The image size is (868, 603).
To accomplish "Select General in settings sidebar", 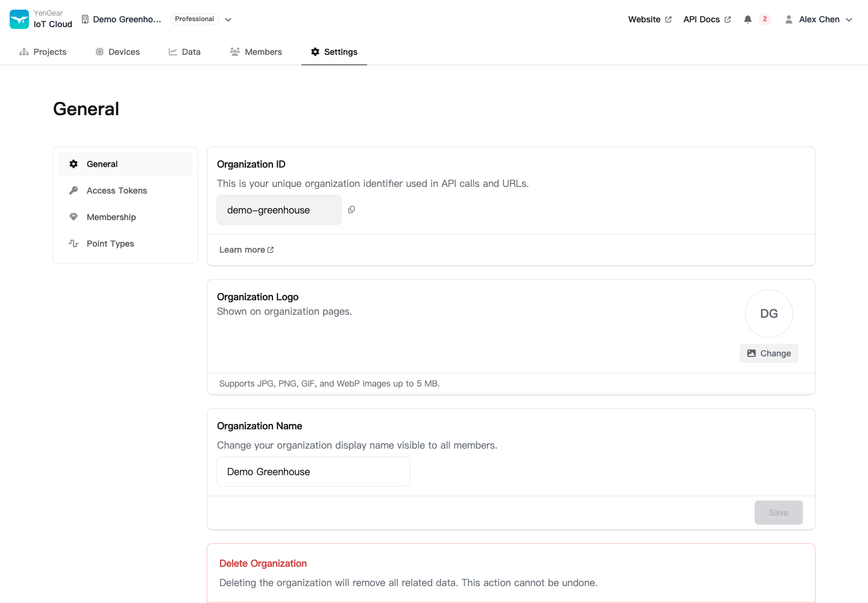I will pos(125,164).
